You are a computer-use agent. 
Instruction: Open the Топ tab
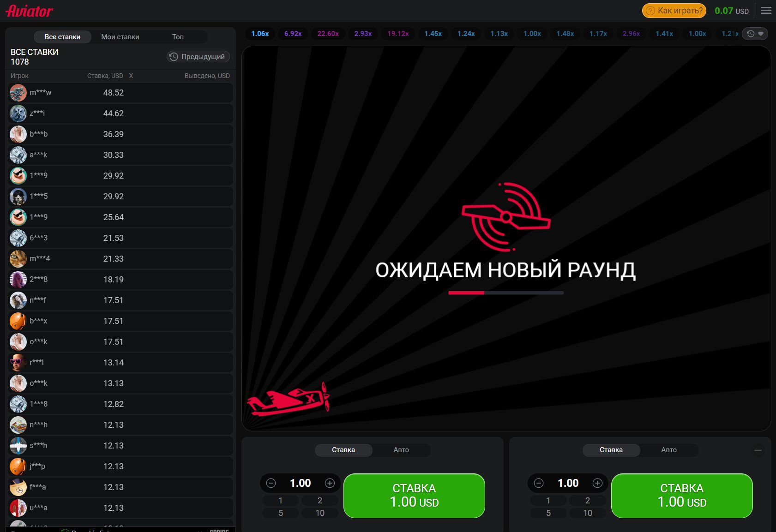(x=178, y=37)
